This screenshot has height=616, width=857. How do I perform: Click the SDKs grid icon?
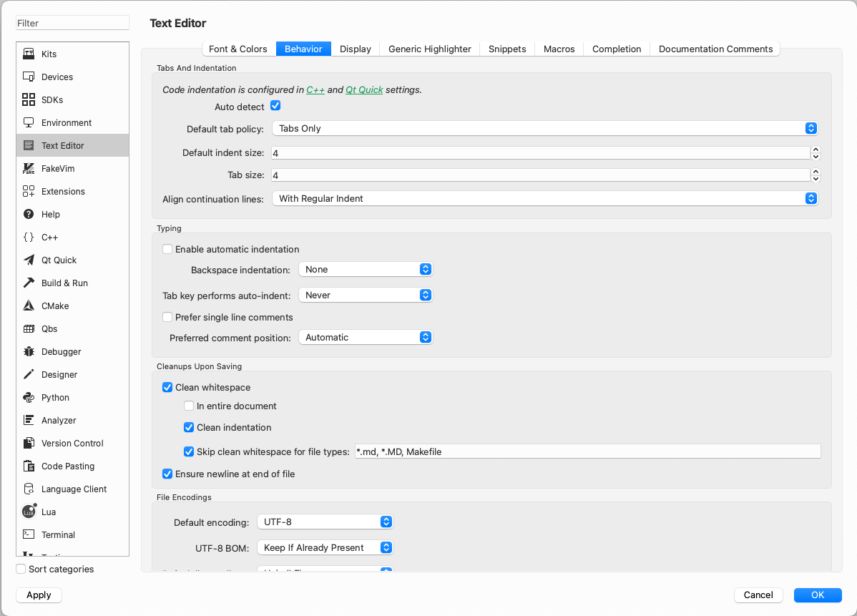coord(29,99)
